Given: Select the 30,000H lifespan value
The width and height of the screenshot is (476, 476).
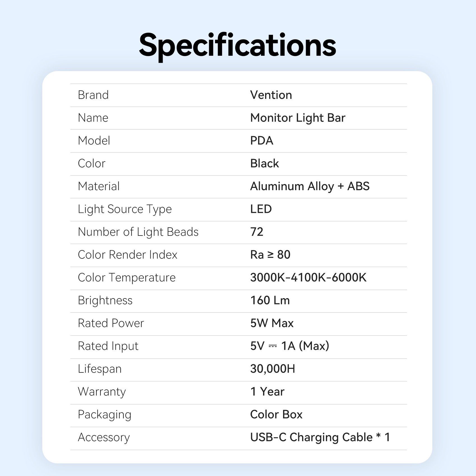Looking at the screenshot, I should coord(272,369).
